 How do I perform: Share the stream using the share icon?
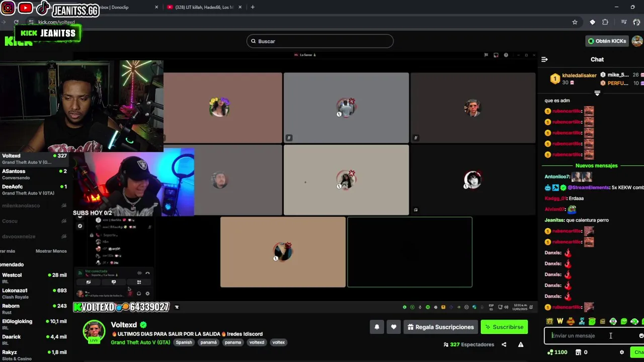click(504, 344)
